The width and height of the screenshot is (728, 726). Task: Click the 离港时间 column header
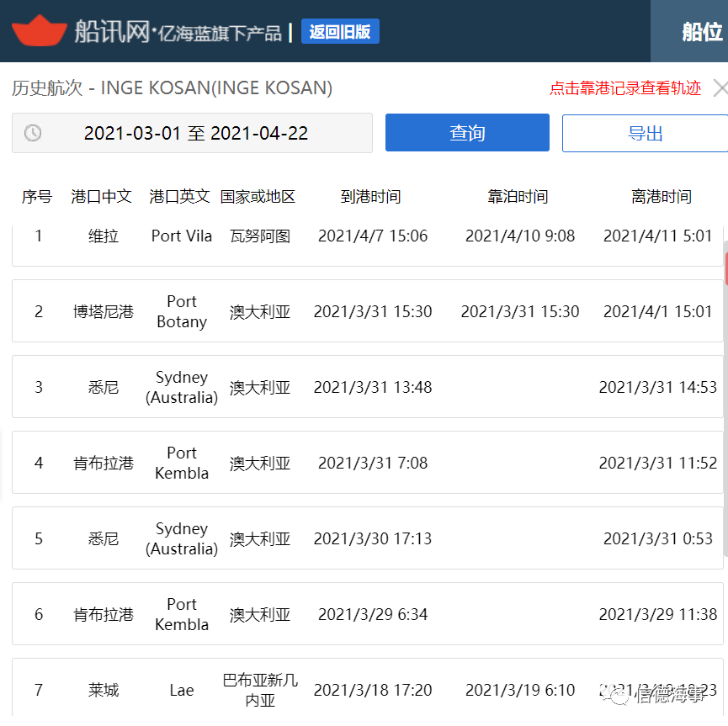(x=663, y=196)
